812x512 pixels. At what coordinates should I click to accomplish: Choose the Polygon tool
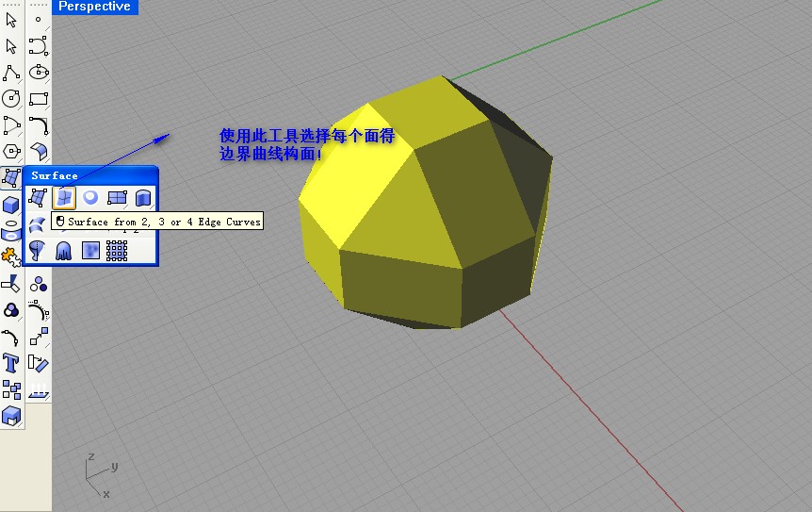pyautogui.click(x=11, y=151)
